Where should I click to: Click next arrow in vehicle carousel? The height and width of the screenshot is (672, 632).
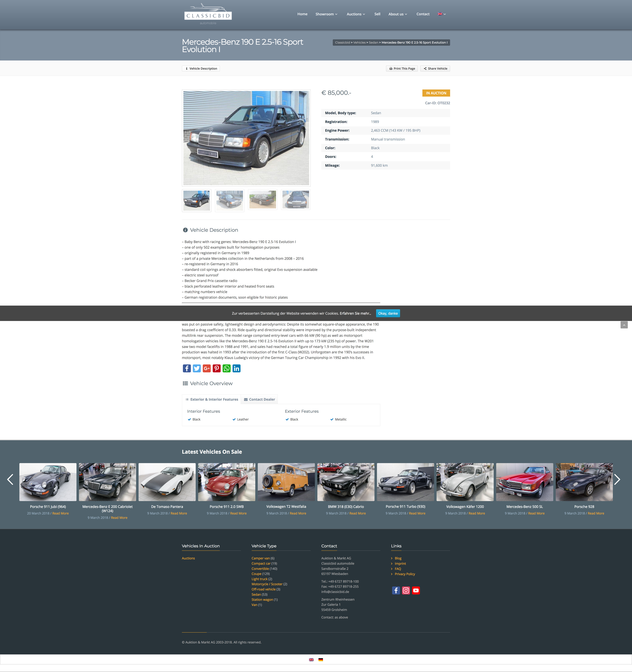(617, 479)
